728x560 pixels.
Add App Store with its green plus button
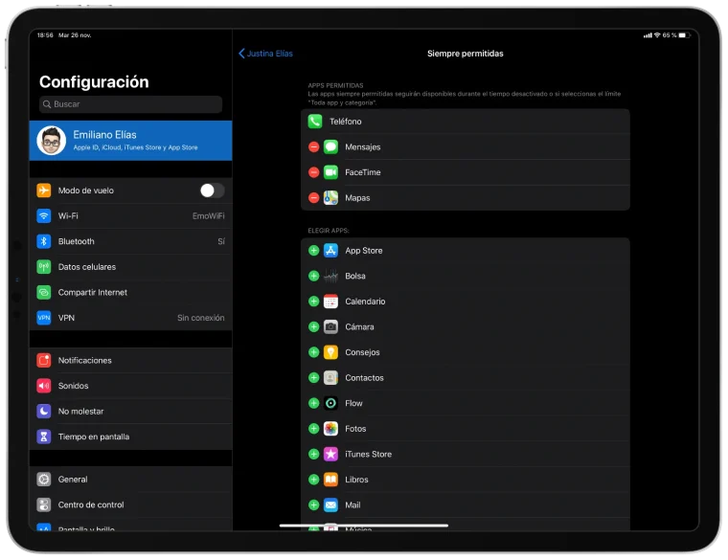pyautogui.click(x=314, y=251)
